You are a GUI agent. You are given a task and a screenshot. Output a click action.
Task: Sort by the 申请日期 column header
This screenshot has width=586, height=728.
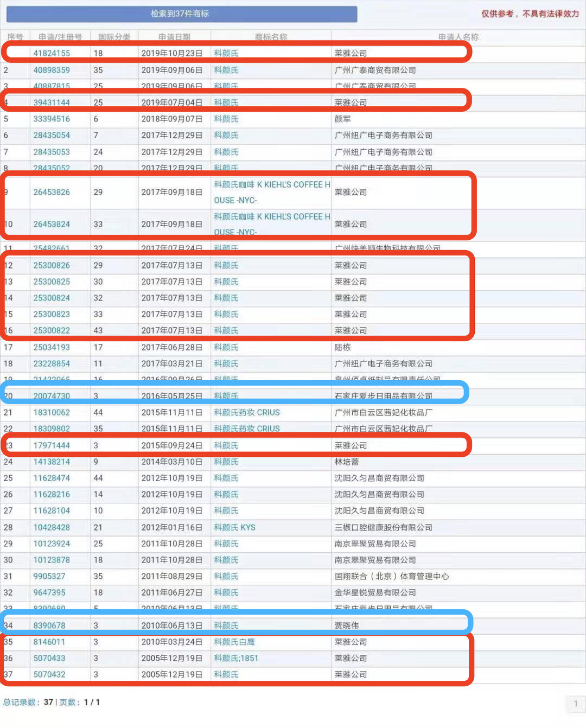[x=173, y=36]
